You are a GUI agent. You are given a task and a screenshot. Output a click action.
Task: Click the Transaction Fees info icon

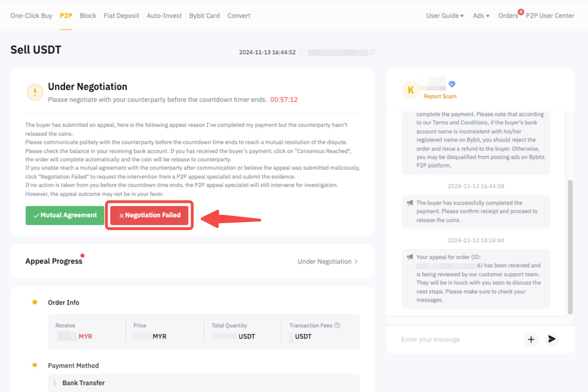(337, 326)
